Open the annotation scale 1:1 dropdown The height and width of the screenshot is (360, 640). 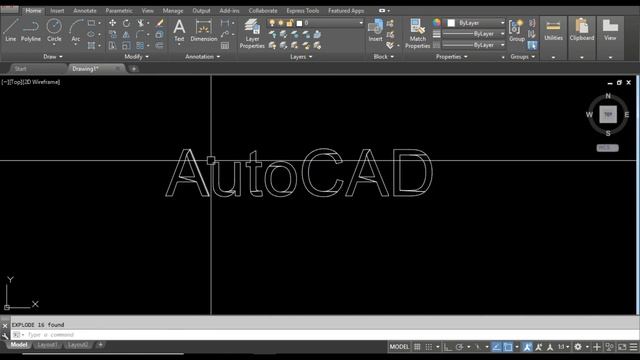564,347
